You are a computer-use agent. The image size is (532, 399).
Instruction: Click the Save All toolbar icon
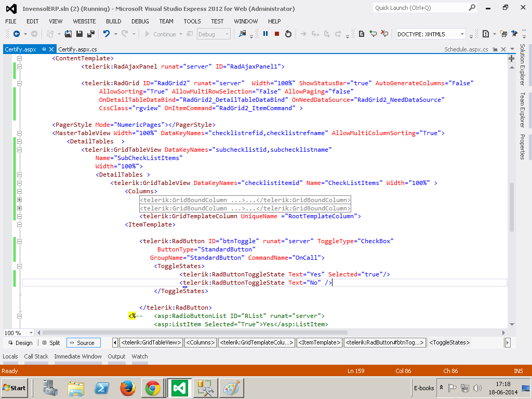pyautogui.click(x=90, y=34)
